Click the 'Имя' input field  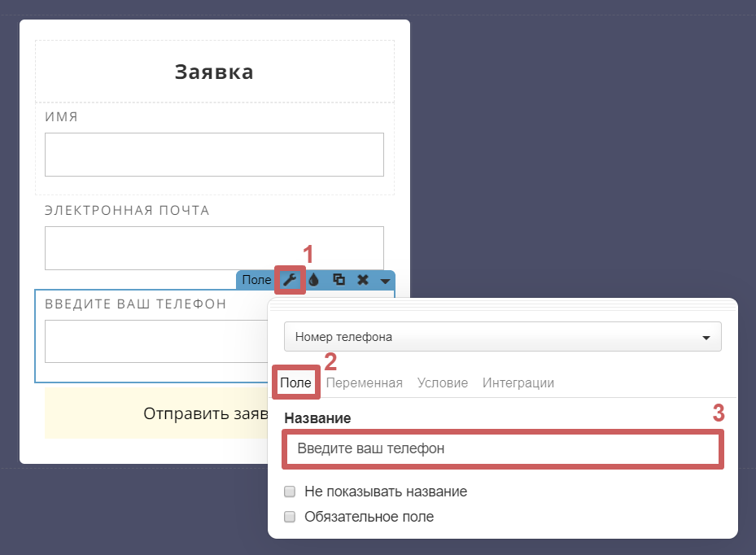coord(214,155)
